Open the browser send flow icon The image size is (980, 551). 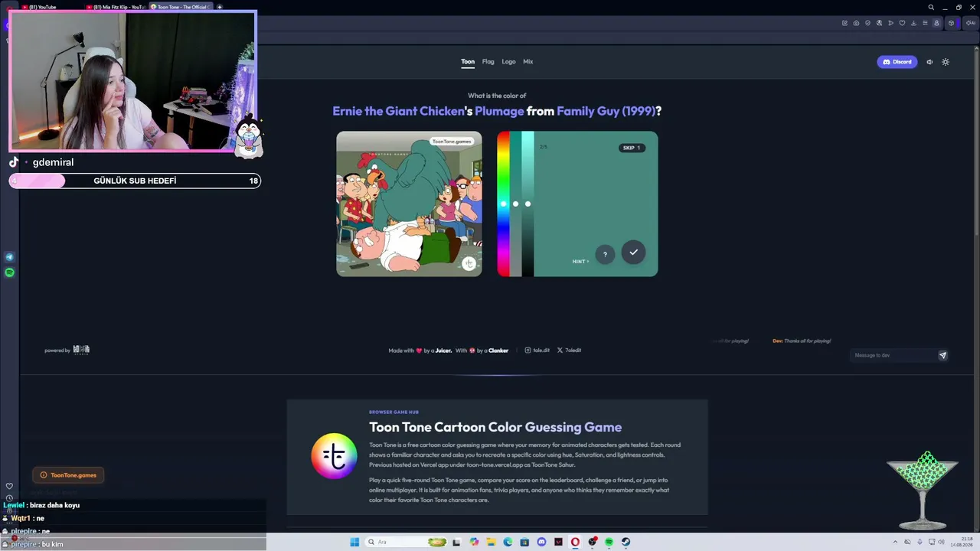click(x=890, y=23)
